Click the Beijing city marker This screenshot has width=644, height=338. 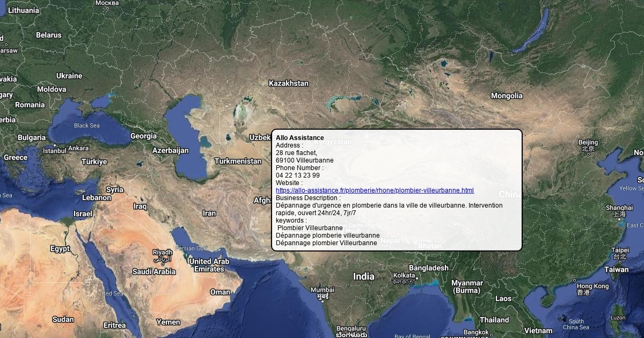click(x=588, y=153)
